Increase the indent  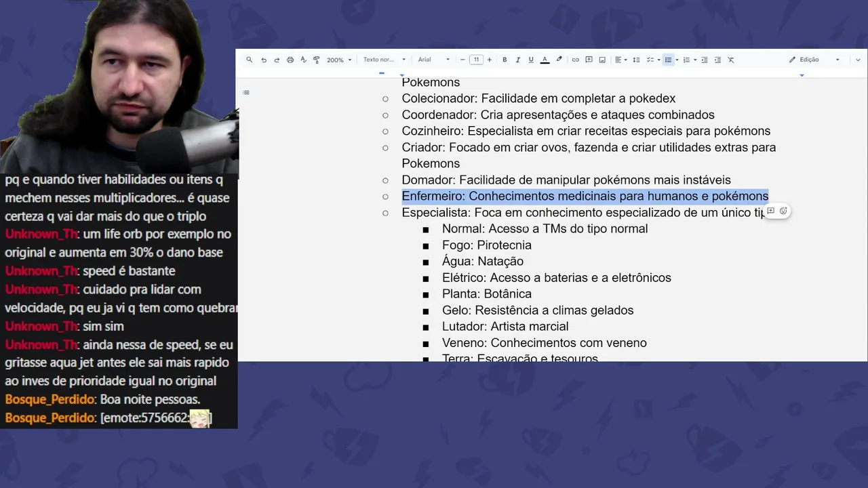[x=717, y=60]
